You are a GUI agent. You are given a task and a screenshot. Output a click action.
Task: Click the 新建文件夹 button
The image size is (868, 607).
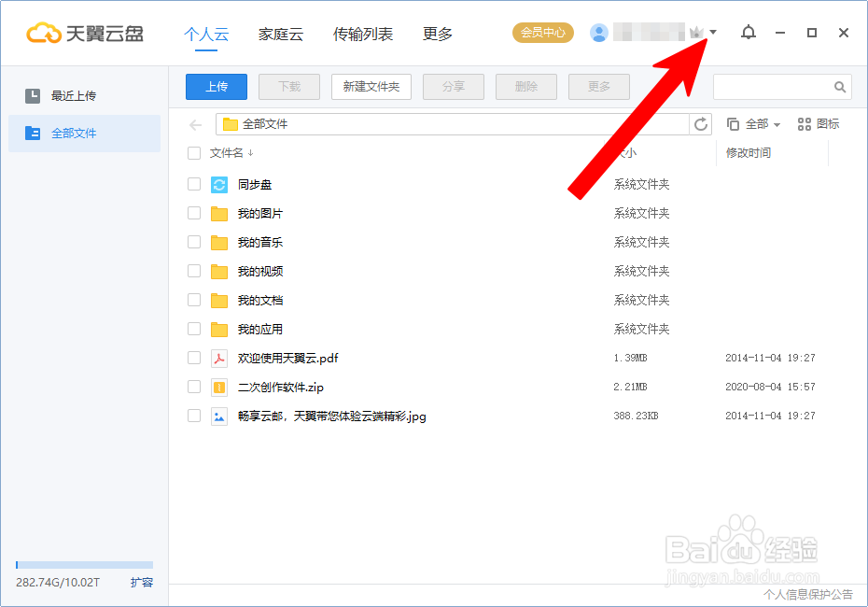tap(371, 87)
